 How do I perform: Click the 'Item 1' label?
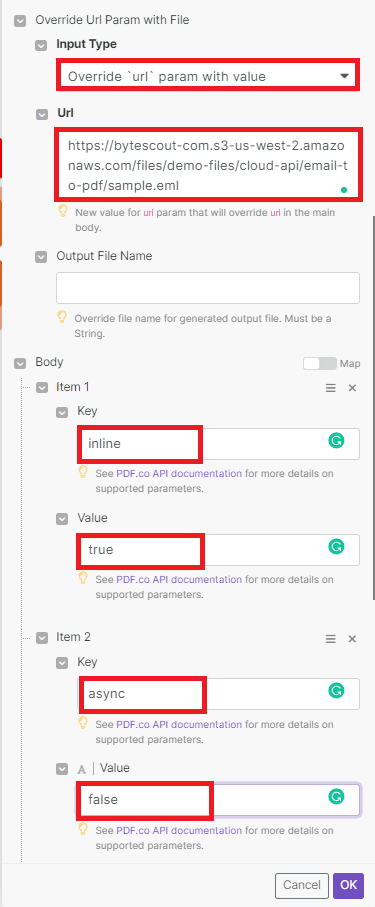point(73,388)
